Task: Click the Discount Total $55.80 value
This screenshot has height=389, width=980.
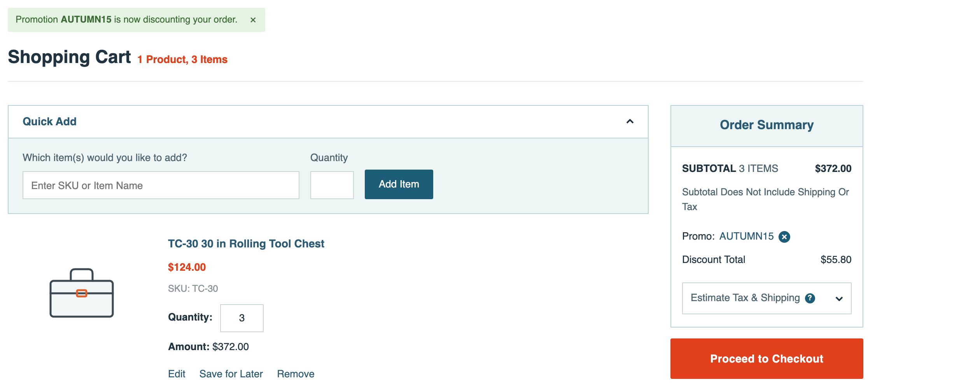Action: point(836,259)
